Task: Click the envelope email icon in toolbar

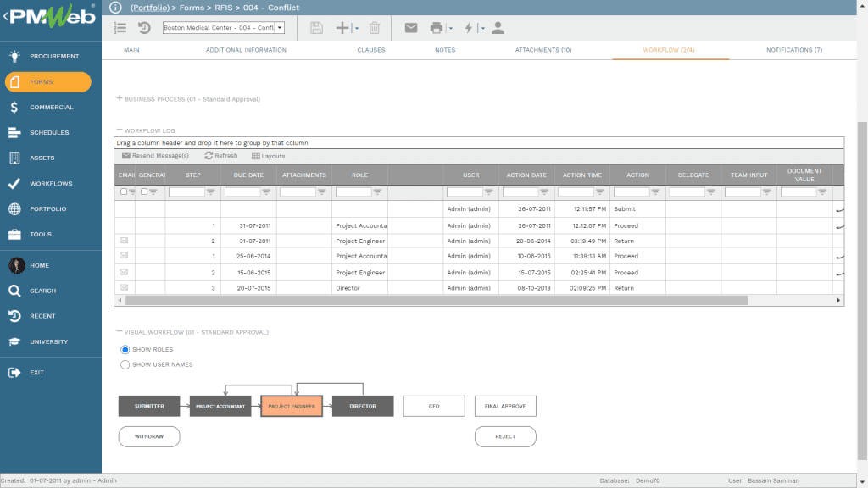Action: [x=411, y=28]
